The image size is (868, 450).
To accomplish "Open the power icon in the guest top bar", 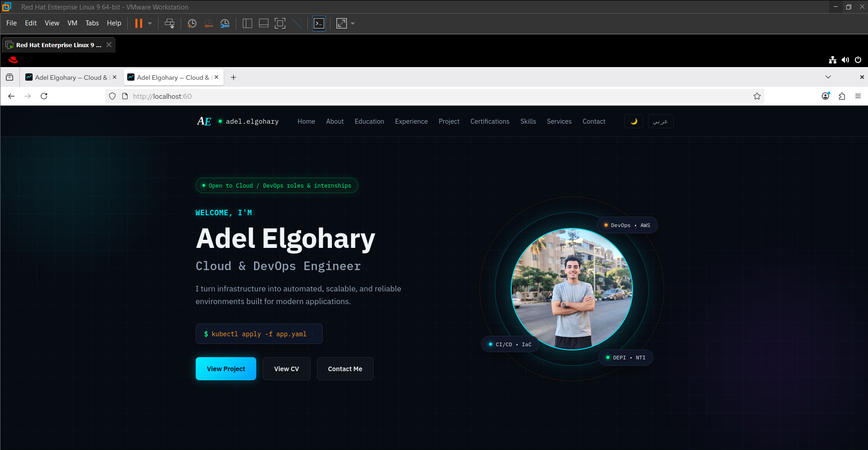I will [x=858, y=60].
